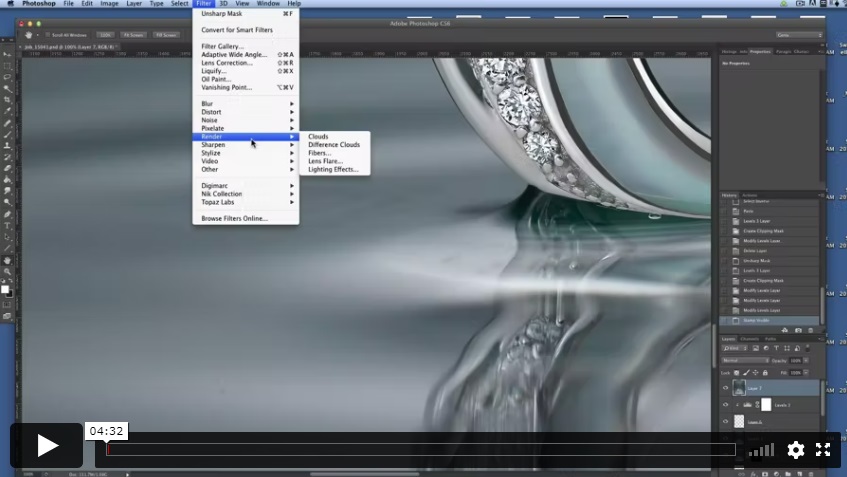Screen dimensions: 847x477
Task: Choose Lens Flare from Render submenu
Action: (335, 161)
